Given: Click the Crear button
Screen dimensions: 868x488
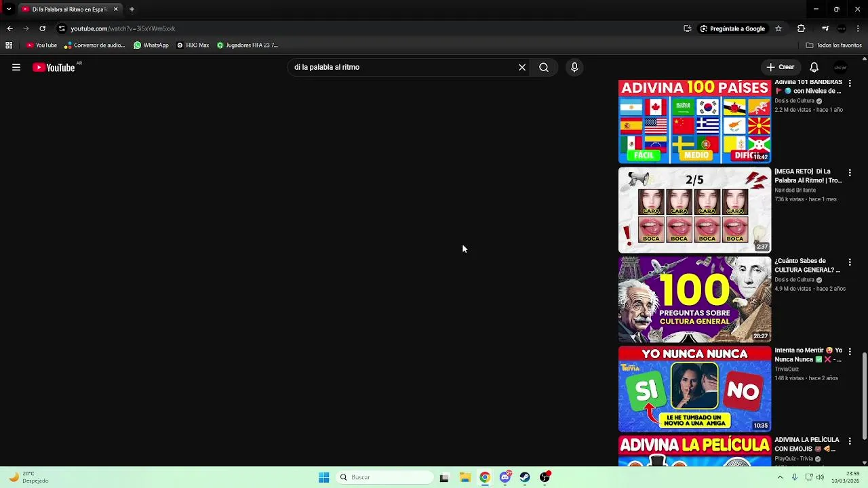Looking at the screenshot, I should 781,67.
